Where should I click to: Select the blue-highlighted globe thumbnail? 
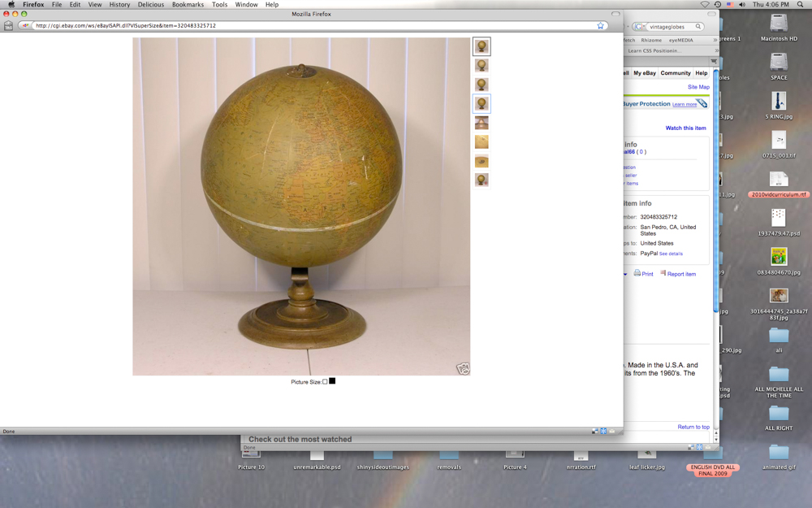[482, 104]
